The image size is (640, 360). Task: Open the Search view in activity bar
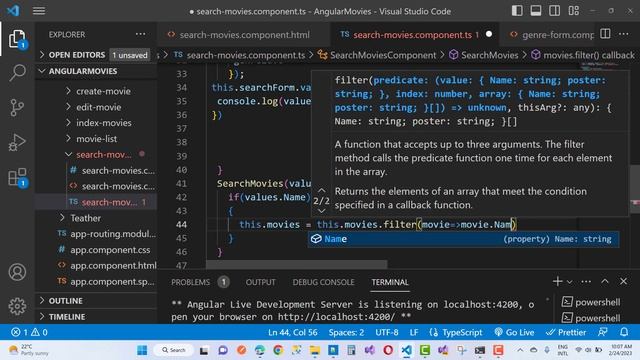point(17,73)
